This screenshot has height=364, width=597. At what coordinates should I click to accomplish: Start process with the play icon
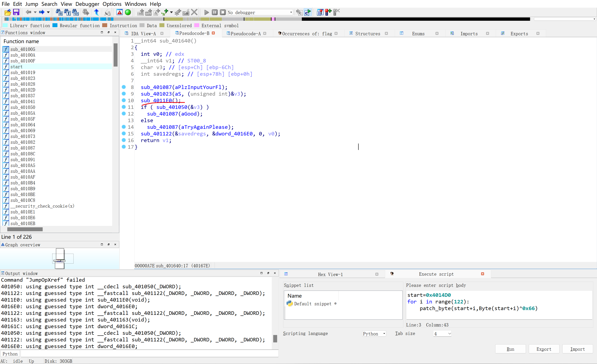(206, 12)
